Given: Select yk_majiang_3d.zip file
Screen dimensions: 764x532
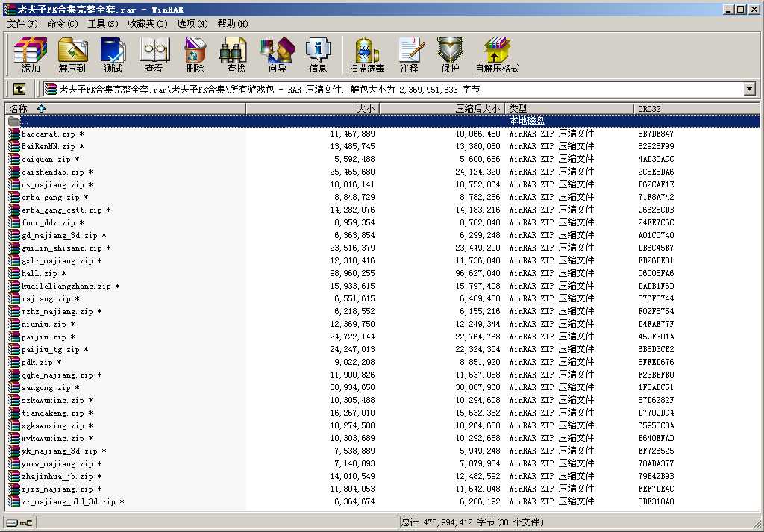Looking at the screenshot, I should [x=64, y=451].
